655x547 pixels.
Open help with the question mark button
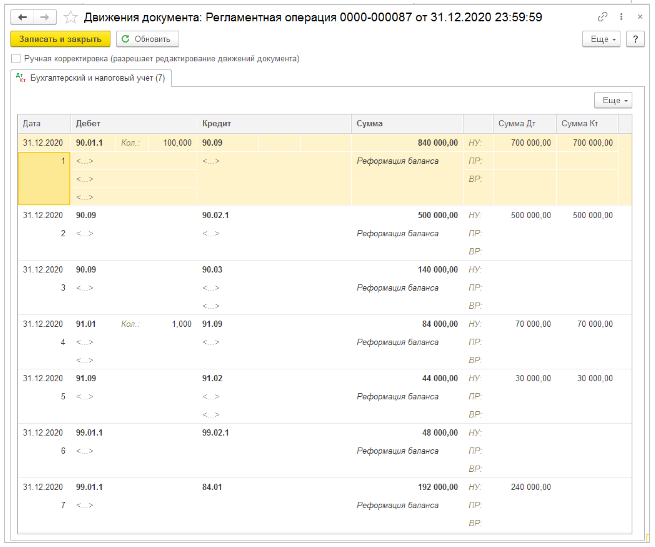click(x=635, y=39)
